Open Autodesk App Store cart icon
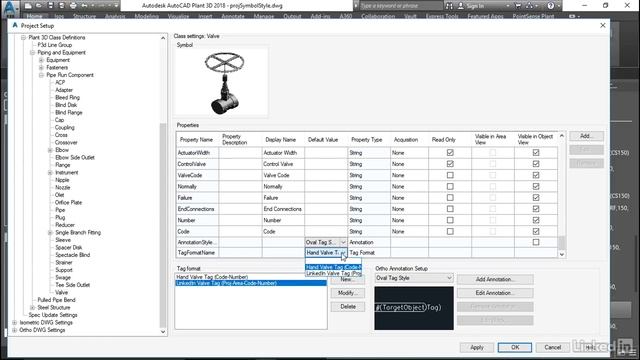640x360 pixels. (518, 6)
